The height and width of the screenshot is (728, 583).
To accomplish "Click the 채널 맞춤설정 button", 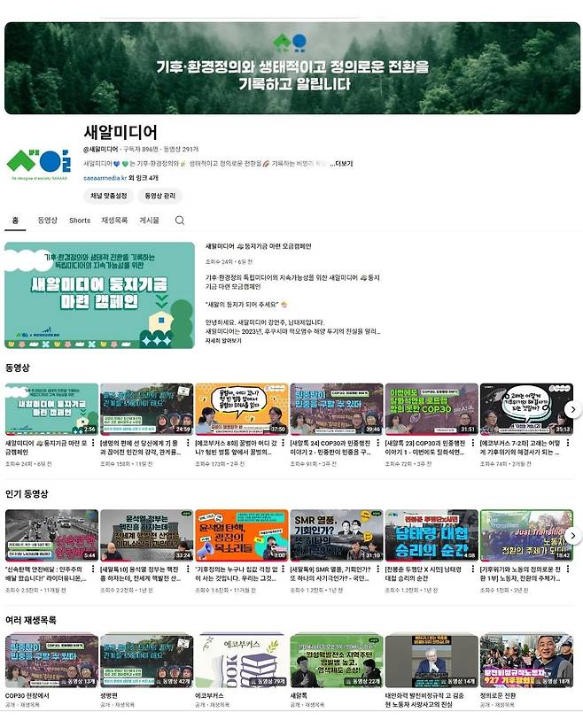I will point(109,196).
